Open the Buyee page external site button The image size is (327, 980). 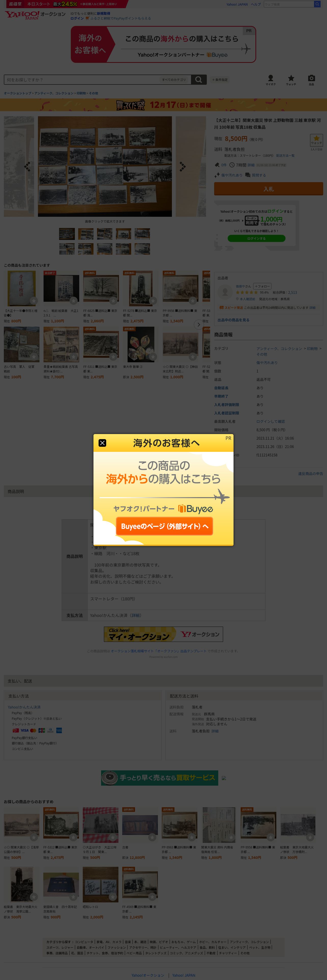[x=165, y=526]
